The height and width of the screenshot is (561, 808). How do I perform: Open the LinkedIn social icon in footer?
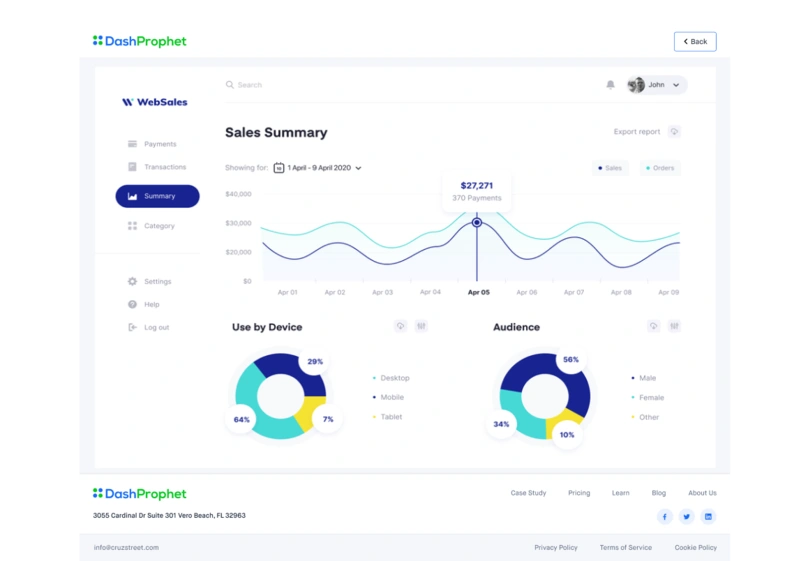709,517
